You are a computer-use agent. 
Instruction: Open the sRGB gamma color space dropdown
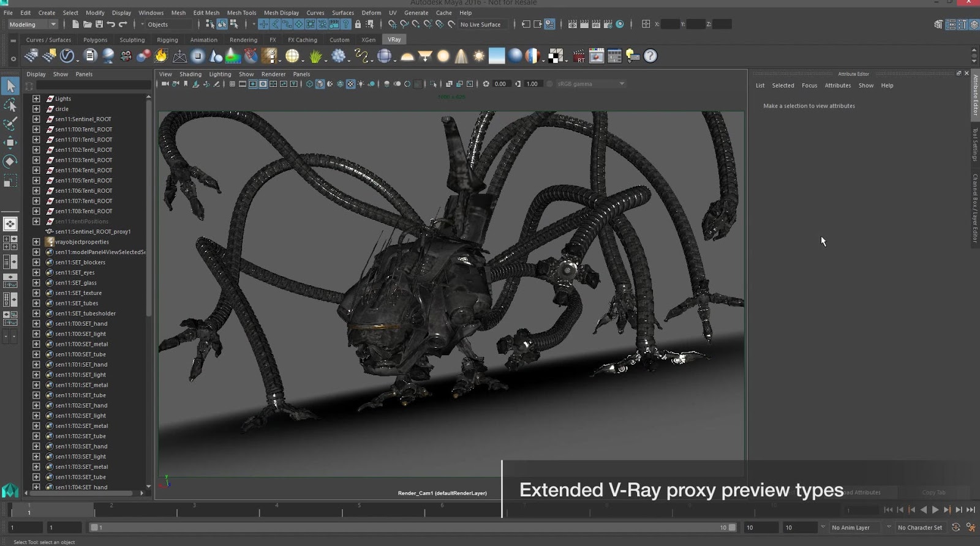[x=590, y=84]
